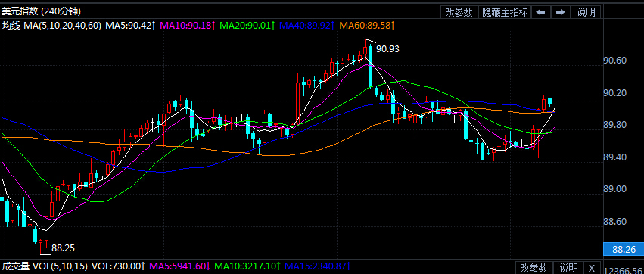Click the VOL:730.00 value

tap(118, 266)
